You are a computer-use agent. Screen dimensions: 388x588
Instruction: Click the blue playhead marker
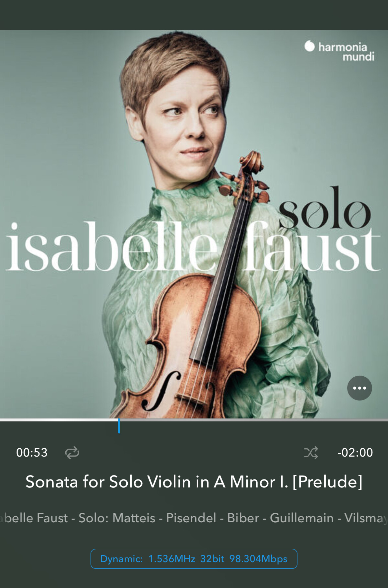click(119, 426)
